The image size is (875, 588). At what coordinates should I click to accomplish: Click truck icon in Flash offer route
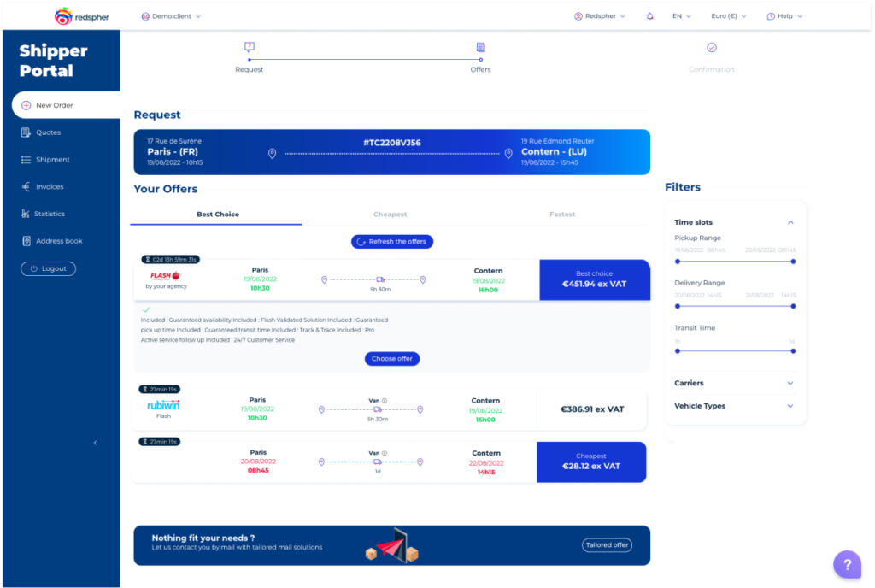pos(380,279)
